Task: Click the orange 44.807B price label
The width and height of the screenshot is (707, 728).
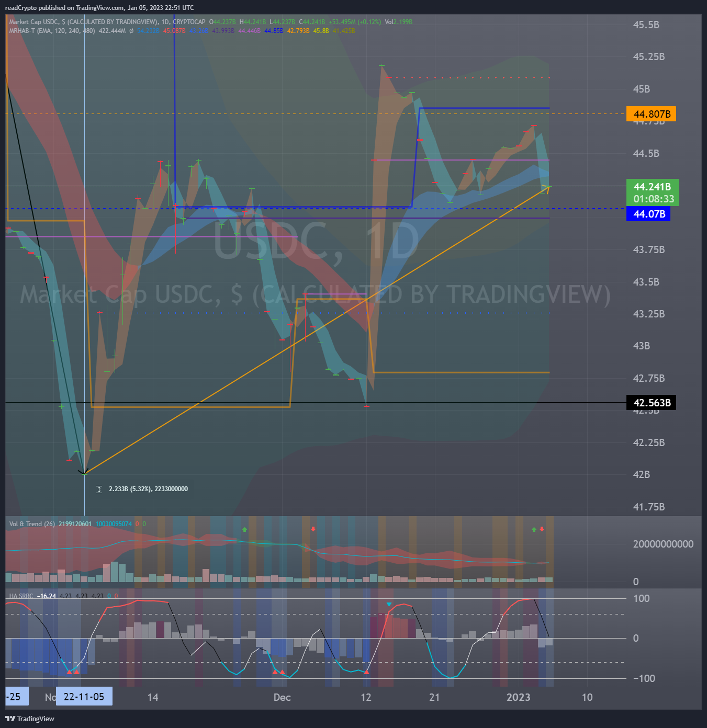Action: pos(651,114)
